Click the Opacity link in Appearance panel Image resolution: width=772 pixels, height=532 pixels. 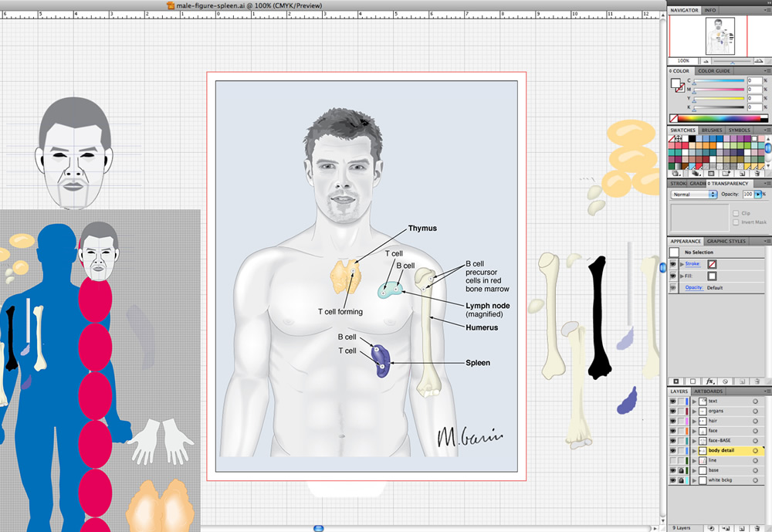pyautogui.click(x=694, y=288)
